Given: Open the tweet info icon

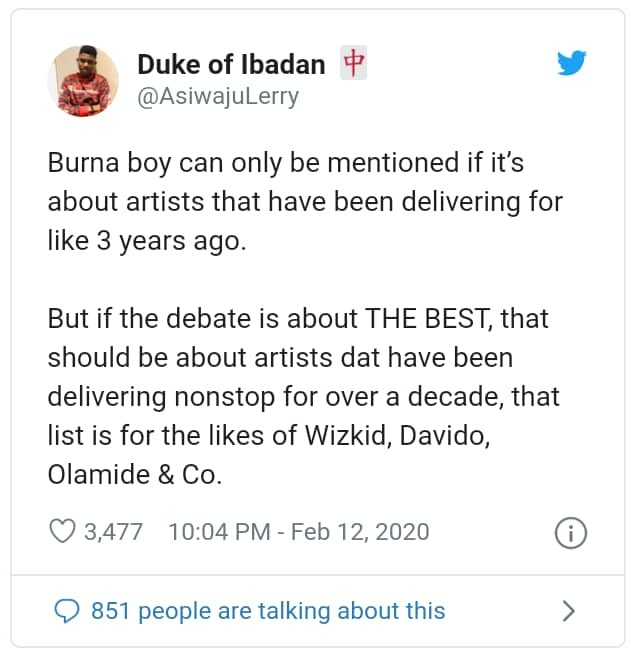Looking at the screenshot, I should tap(569, 533).
